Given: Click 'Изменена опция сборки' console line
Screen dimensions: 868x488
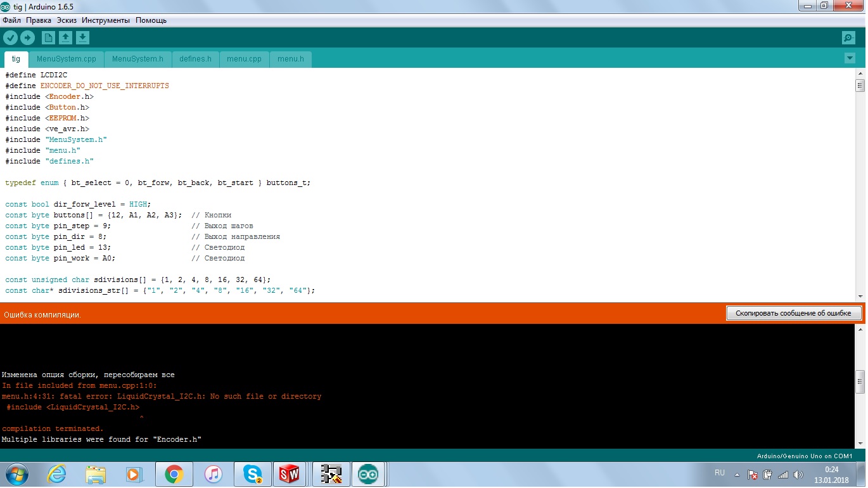Looking at the screenshot, I should pyautogui.click(x=88, y=375).
